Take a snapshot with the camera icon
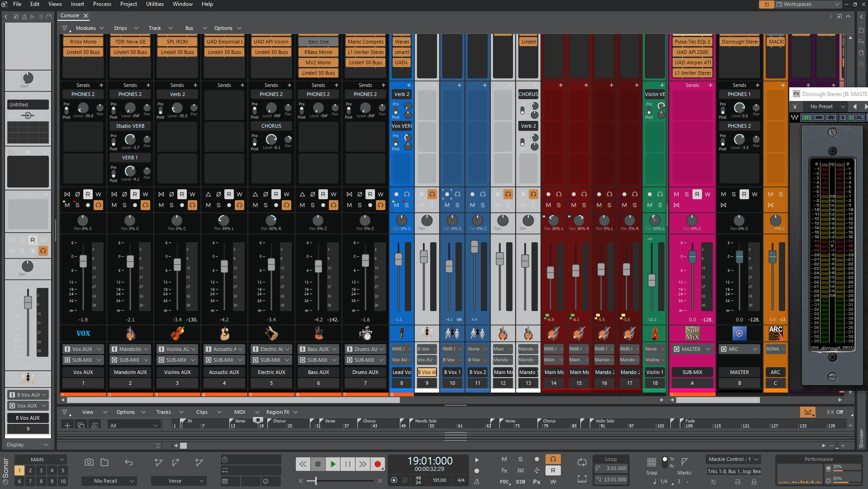Image resolution: width=868 pixels, height=489 pixels. click(89, 462)
